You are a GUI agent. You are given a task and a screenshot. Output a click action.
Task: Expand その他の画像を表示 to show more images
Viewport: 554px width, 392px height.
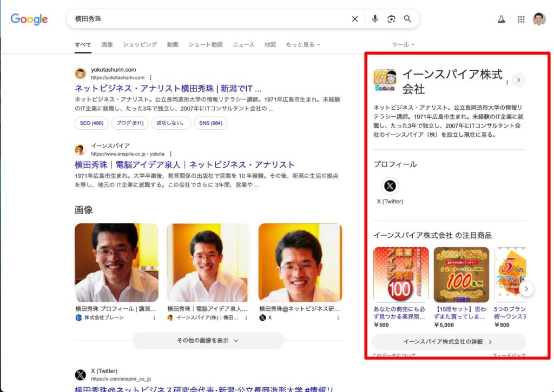pos(208,341)
